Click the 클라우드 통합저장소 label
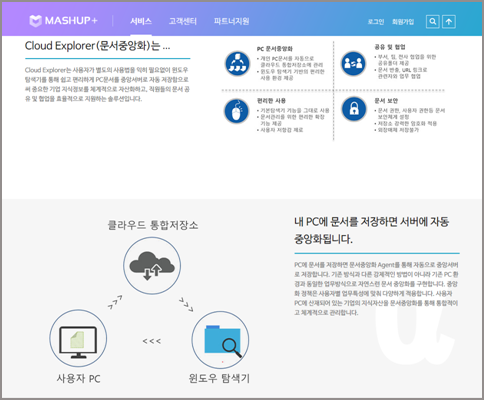This screenshot has width=484, height=400. [153, 225]
